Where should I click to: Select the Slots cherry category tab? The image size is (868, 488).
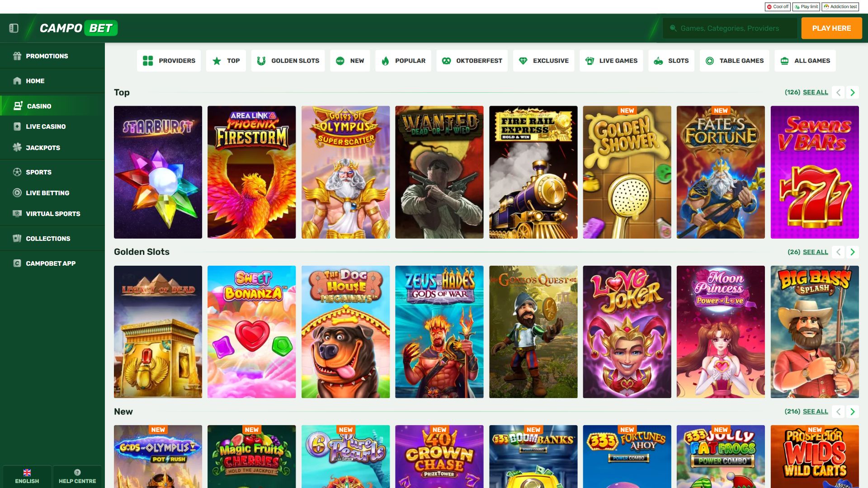pos(671,61)
